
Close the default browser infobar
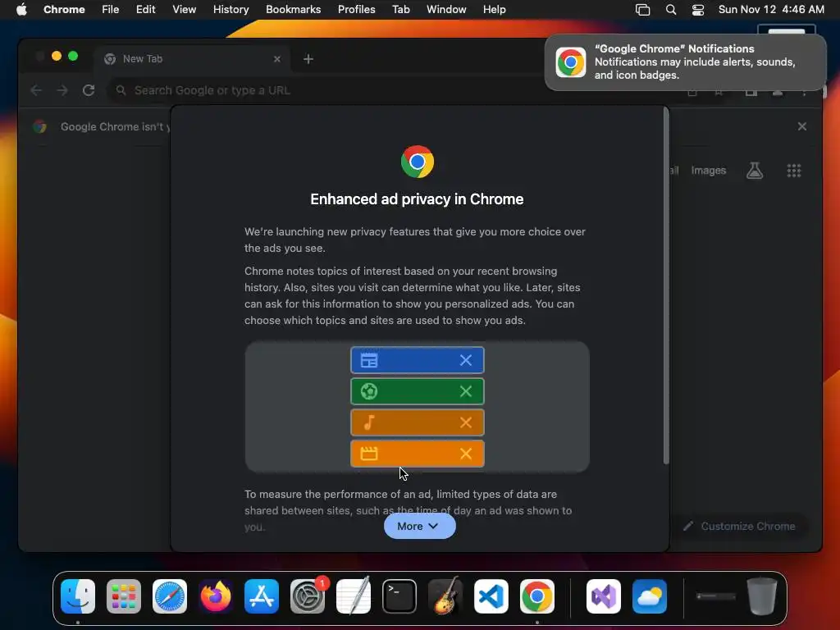[x=802, y=126]
